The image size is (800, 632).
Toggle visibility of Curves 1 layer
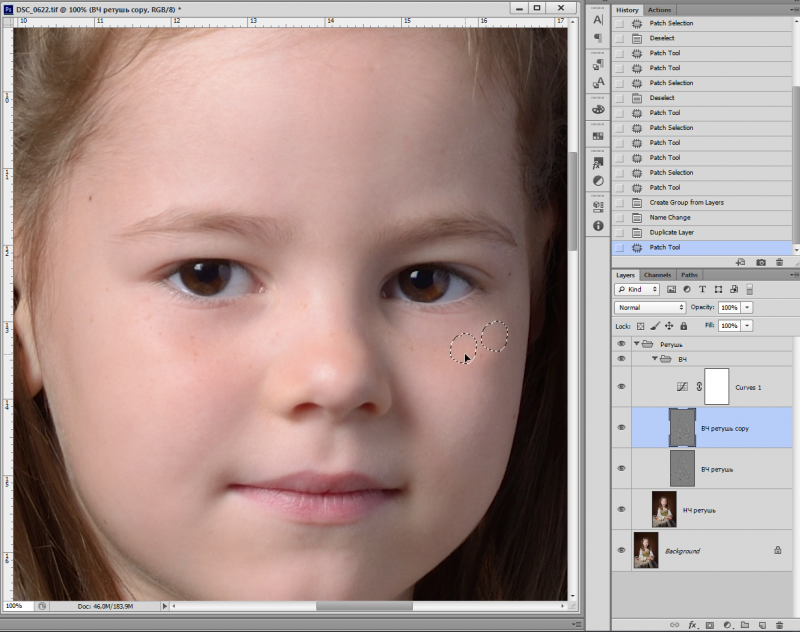pos(621,387)
